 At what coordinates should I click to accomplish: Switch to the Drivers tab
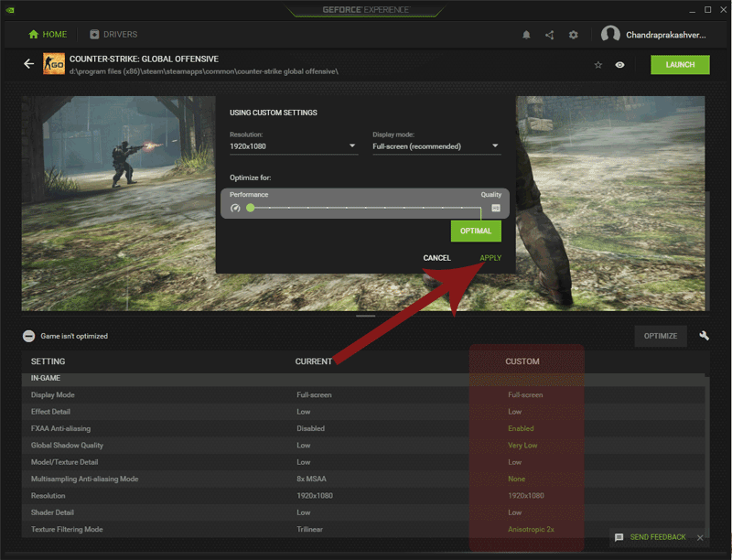113,35
